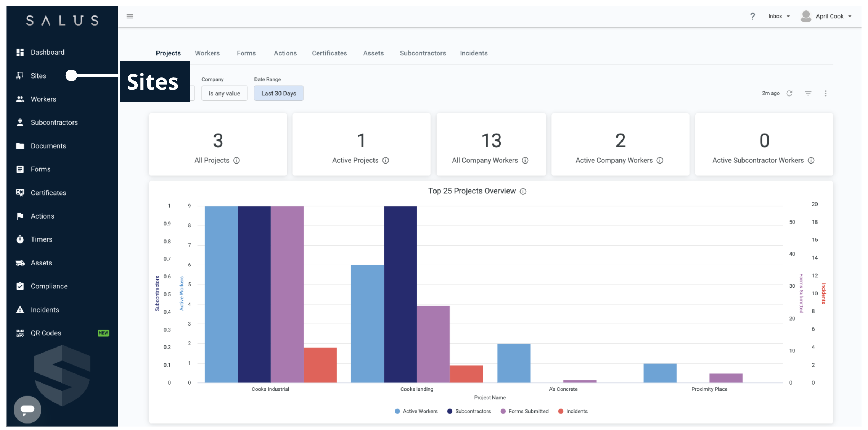Open the help question mark icon
Screen dimensions: 868x430
(x=753, y=16)
